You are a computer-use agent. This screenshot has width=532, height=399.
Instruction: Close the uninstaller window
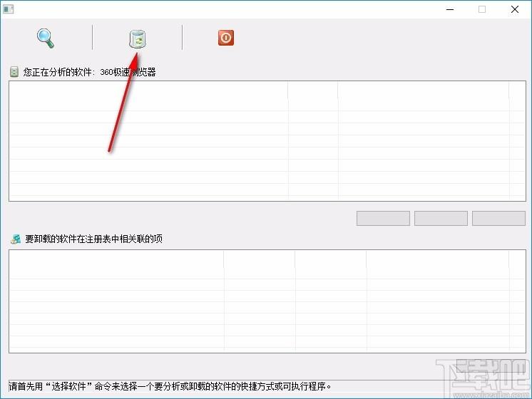click(x=515, y=9)
